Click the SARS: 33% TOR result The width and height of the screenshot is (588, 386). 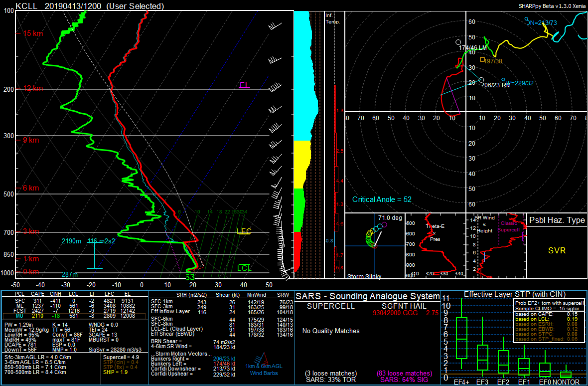(x=330, y=380)
